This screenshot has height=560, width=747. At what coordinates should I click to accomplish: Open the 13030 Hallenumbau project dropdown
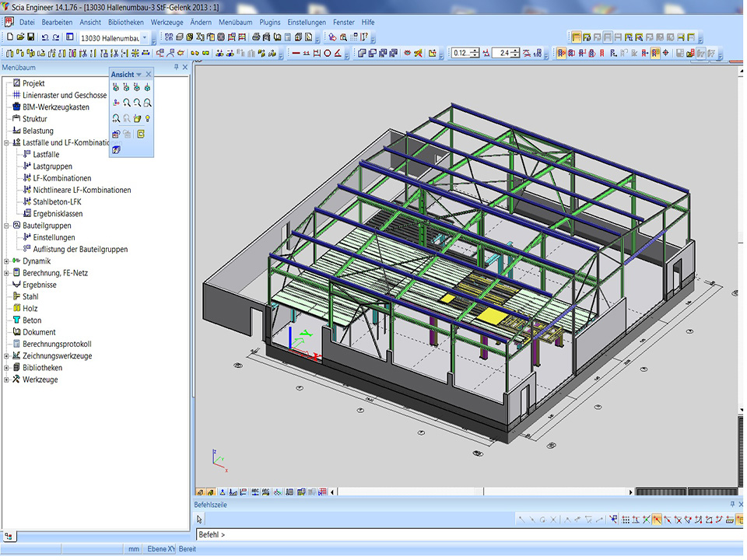[x=144, y=37]
